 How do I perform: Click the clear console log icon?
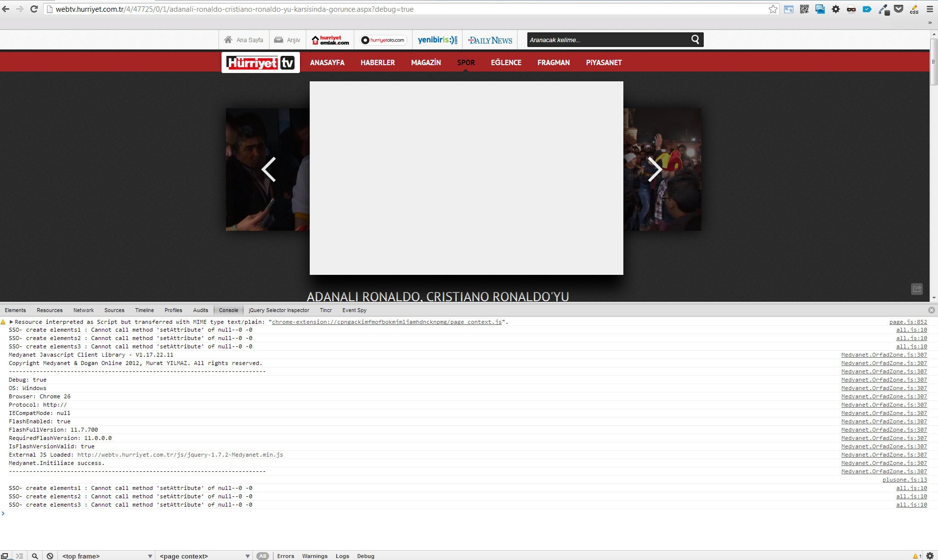(x=50, y=556)
